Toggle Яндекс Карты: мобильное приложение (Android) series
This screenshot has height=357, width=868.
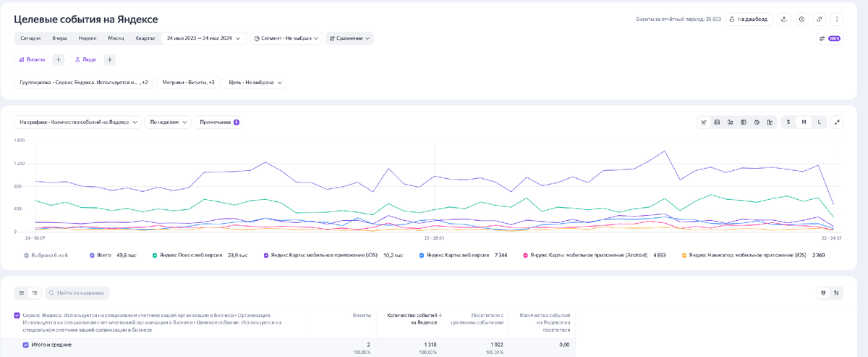coord(526,255)
